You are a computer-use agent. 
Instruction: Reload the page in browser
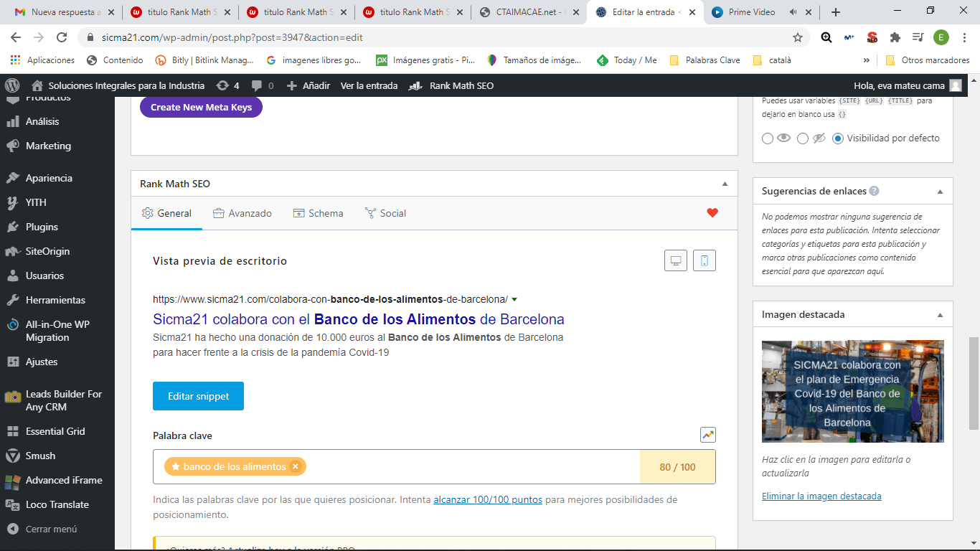(x=62, y=37)
